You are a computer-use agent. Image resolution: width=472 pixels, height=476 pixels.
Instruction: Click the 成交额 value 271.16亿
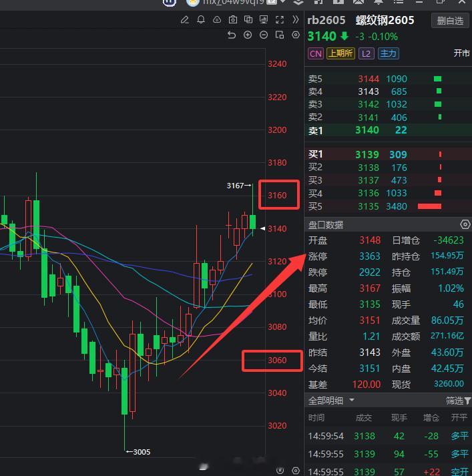pyautogui.click(x=447, y=336)
